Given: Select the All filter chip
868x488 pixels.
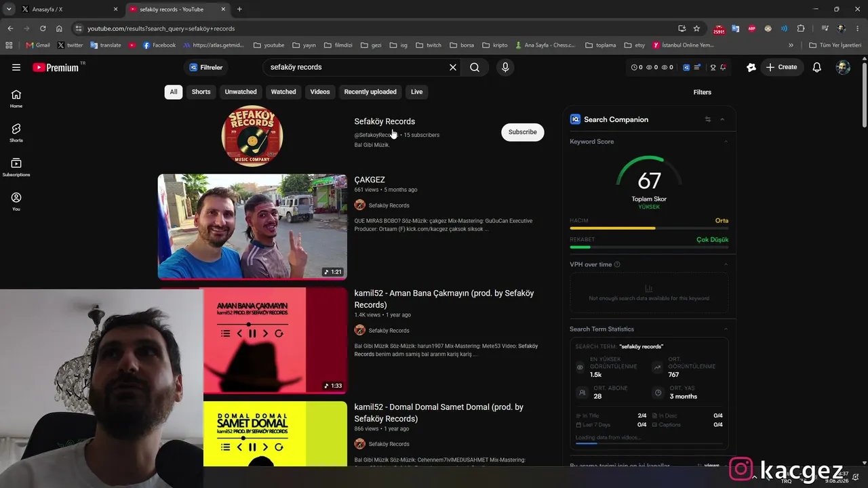Looking at the screenshot, I should (x=174, y=91).
